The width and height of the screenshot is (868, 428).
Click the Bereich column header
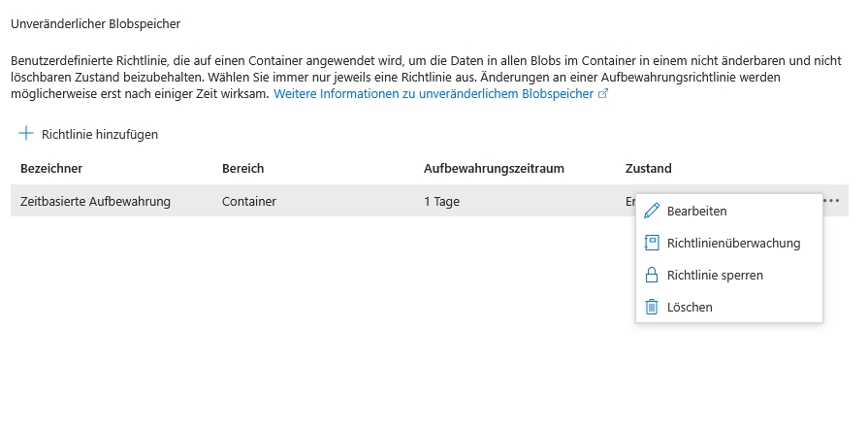coord(243,168)
